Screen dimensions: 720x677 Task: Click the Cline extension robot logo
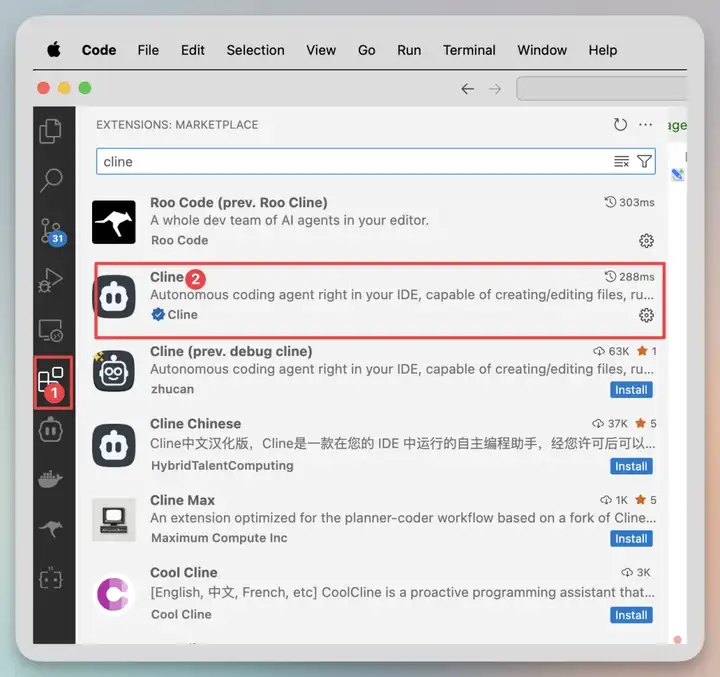tap(114, 297)
